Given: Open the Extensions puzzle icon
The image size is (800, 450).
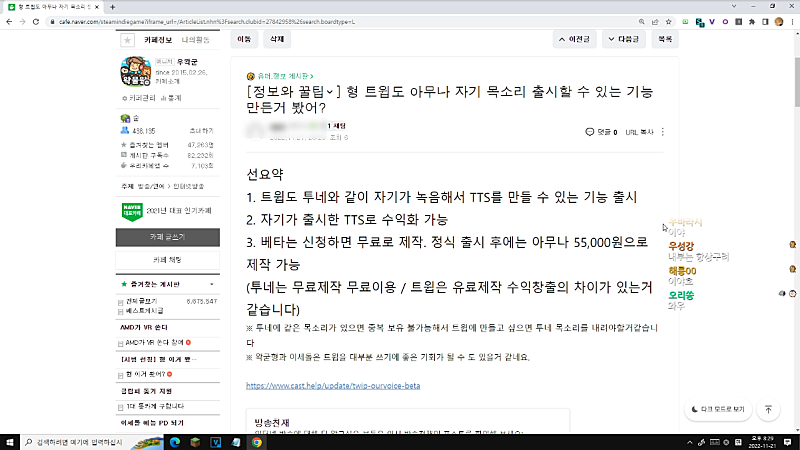Looking at the screenshot, I should click(x=752, y=22).
